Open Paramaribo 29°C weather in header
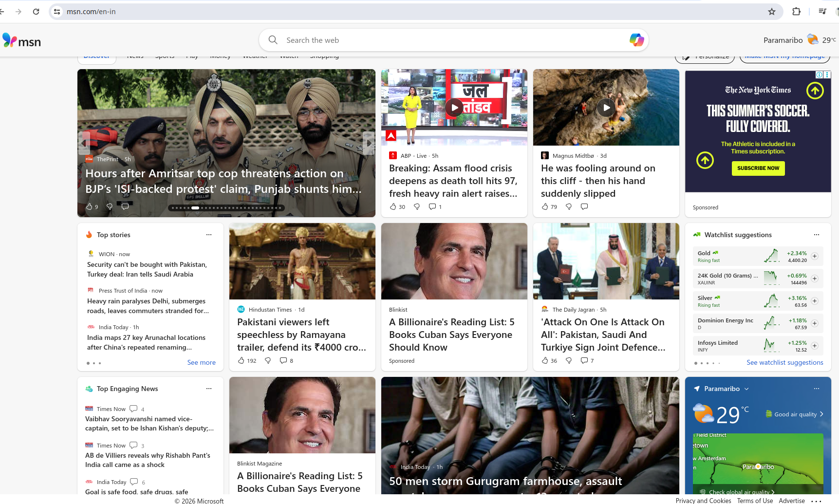The height and width of the screenshot is (504, 839). (x=800, y=40)
